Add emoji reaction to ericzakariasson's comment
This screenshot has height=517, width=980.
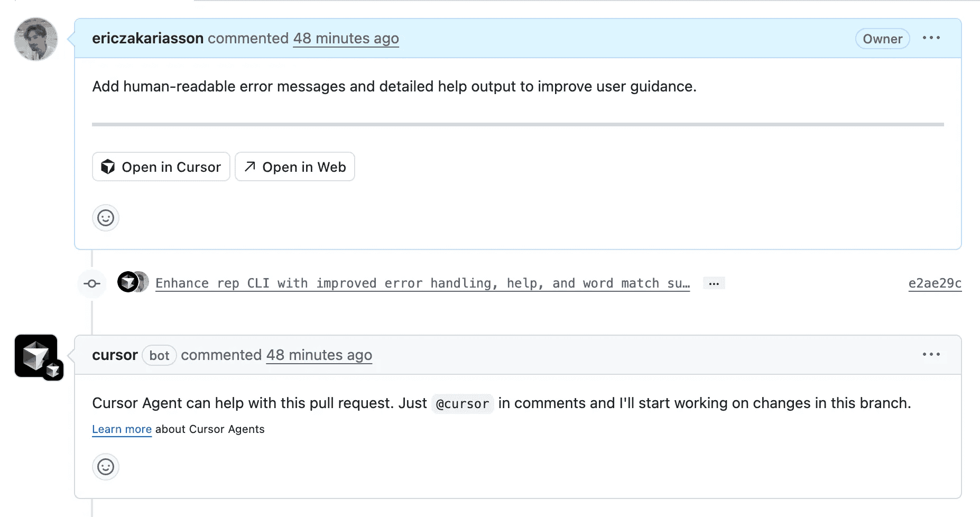[106, 218]
